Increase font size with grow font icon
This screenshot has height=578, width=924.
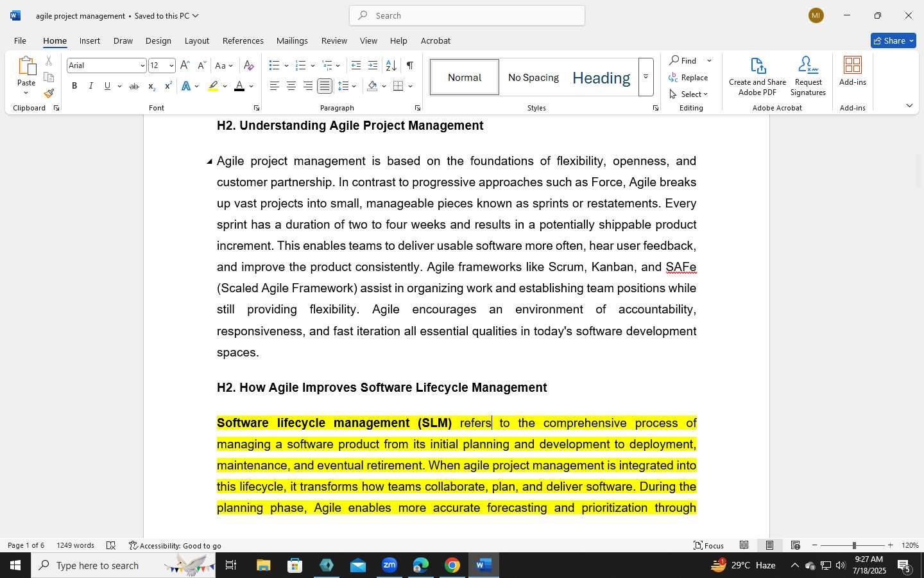click(185, 66)
